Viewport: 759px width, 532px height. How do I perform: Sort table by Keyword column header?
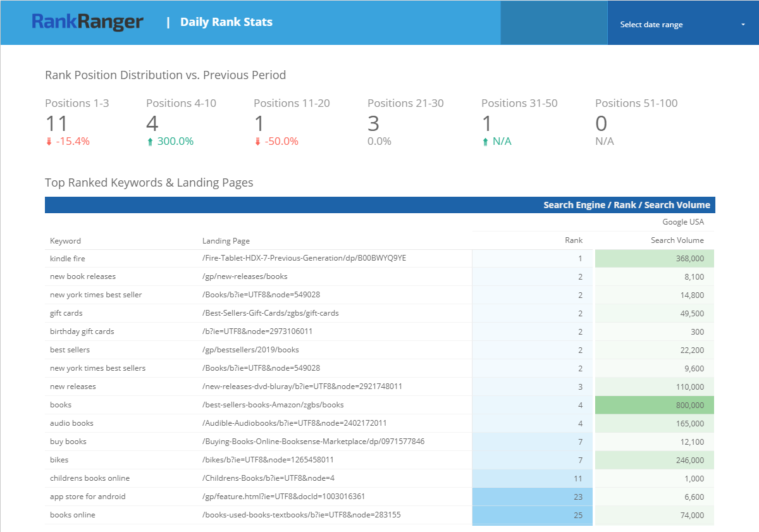[x=65, y=240]
